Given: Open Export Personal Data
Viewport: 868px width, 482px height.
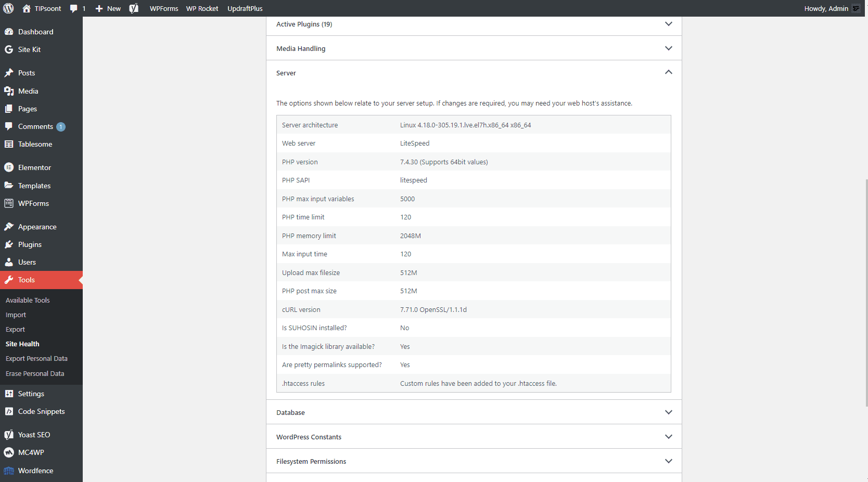Looking at the screenshot, I should pyautogui.click(x=36, y=358).
